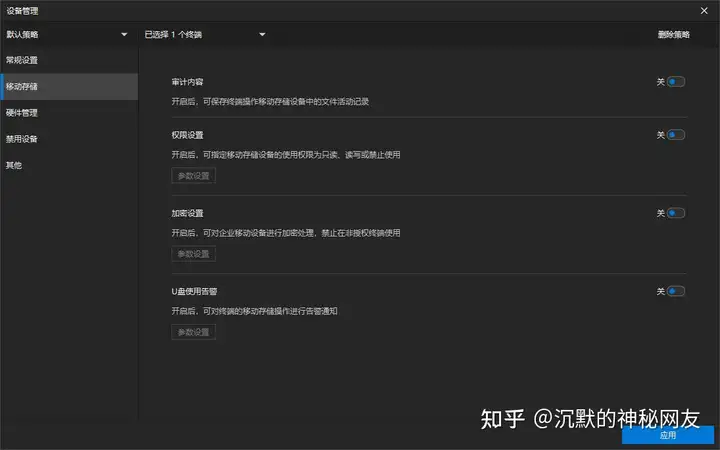The width and height of the screenshot is (720, 450).
Task: Toggle the 权限设置 switch
Action: (x=675, y=135)
